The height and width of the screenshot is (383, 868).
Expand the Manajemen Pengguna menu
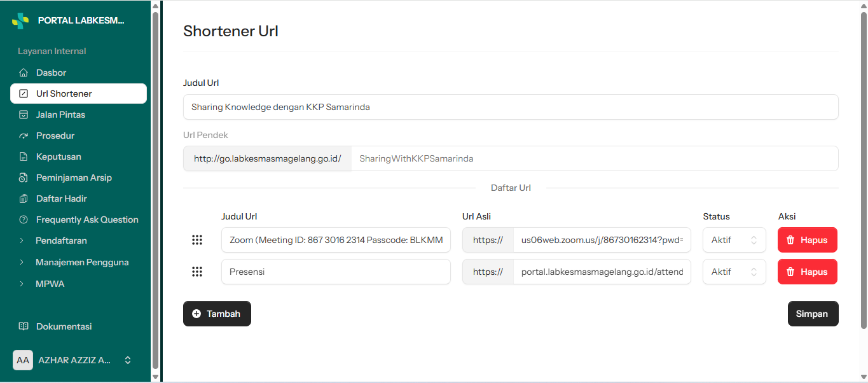pos(78,262)
